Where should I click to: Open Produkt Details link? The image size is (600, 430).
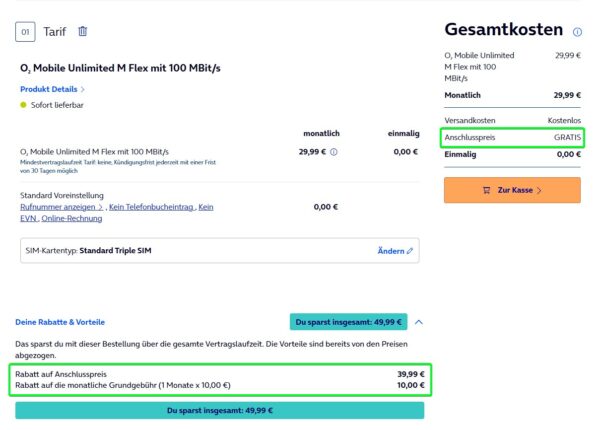point(49,89)
